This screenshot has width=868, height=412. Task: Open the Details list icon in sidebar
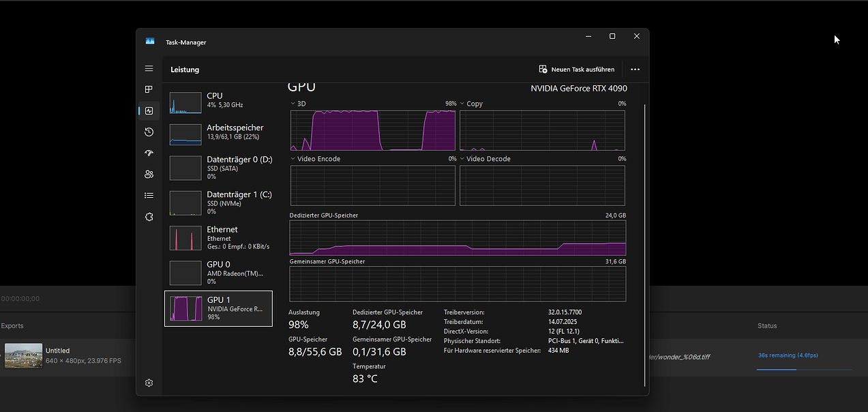pyautogui.click(x=149, y=195)
